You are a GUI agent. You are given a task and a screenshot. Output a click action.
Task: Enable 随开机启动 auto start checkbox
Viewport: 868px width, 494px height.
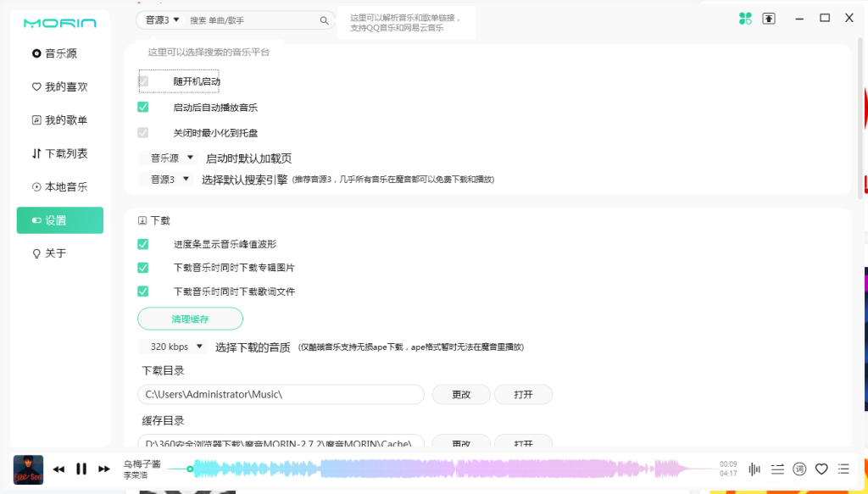click(143, 81)
